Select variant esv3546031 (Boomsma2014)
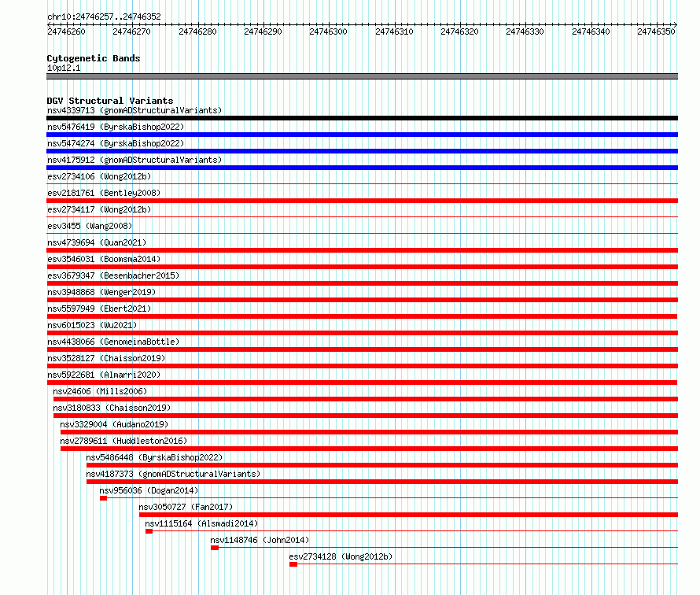The image size is (700, 595). point(104,259)
